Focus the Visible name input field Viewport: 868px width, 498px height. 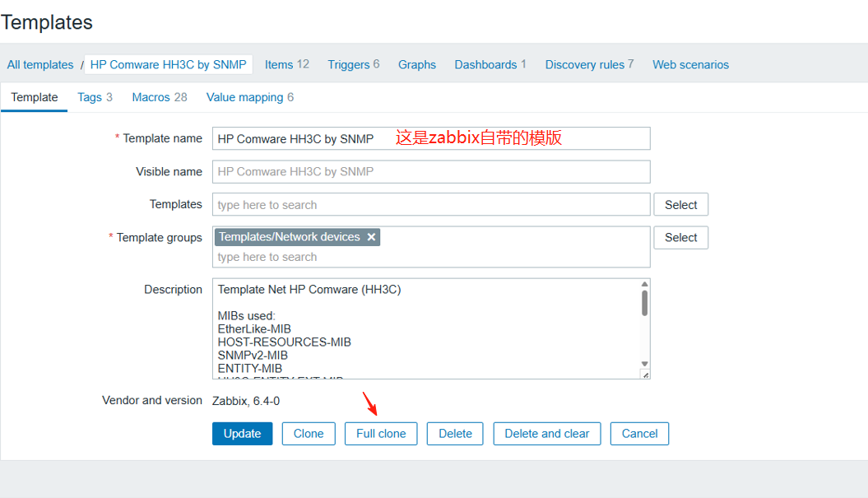click(431, 172)
